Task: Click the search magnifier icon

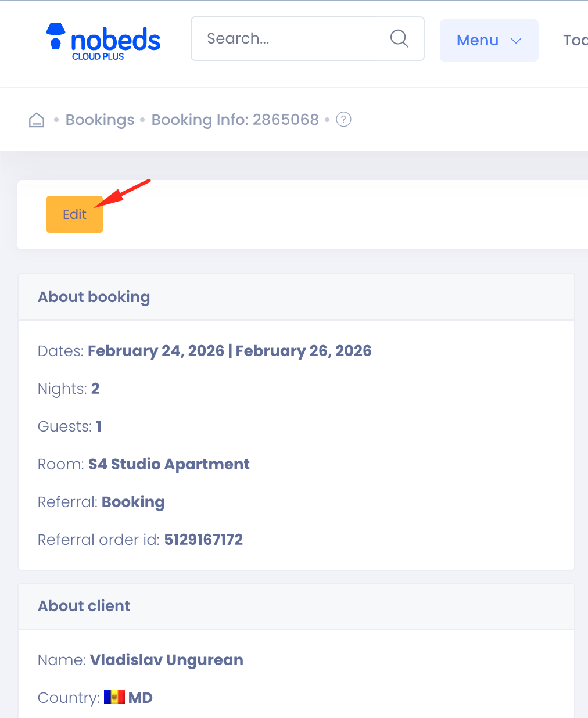Action: pos(399,38)
